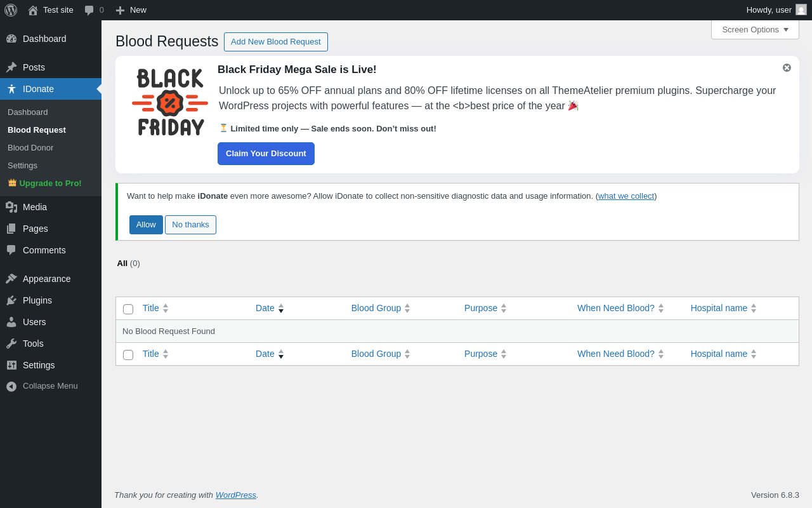This screenshot has height=508, width=812.
Task: Select all rows using the header checkbox
Action: (x=128, y=309)
